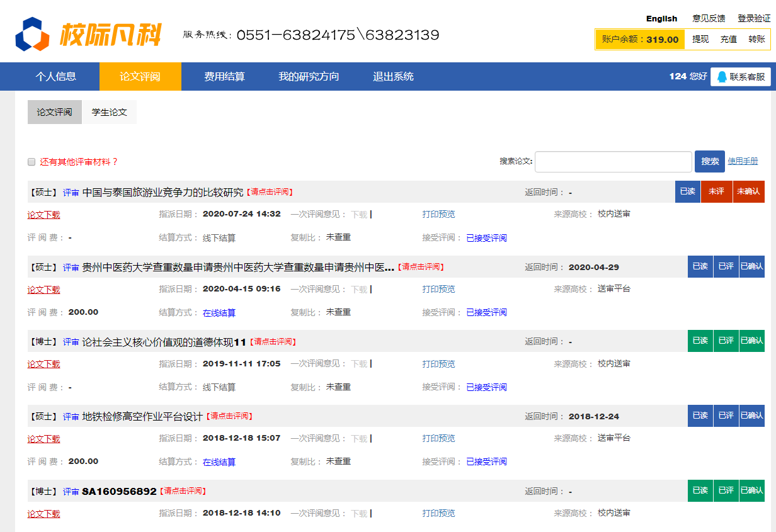Switch to the 学生论文 tab

110,112
